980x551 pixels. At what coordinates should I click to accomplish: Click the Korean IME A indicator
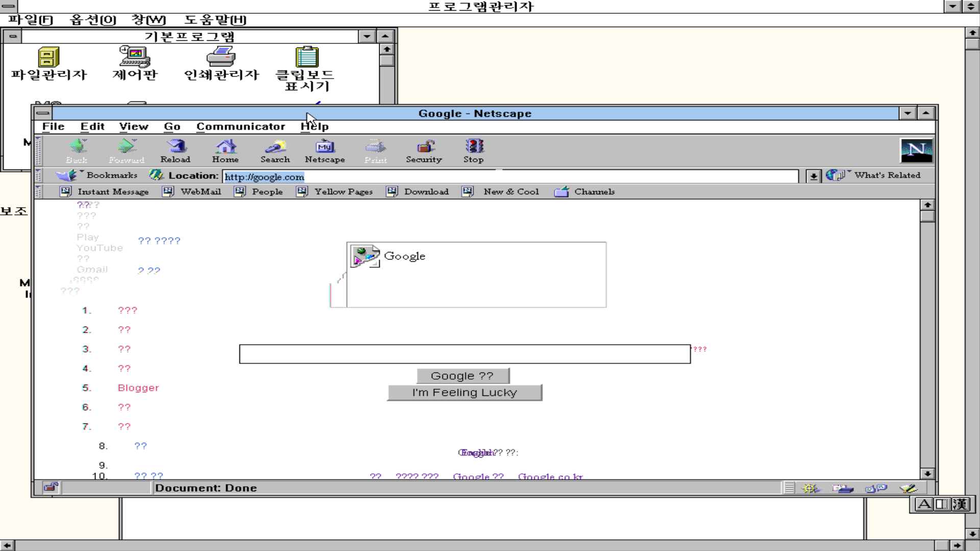click(x=924, y=505)
